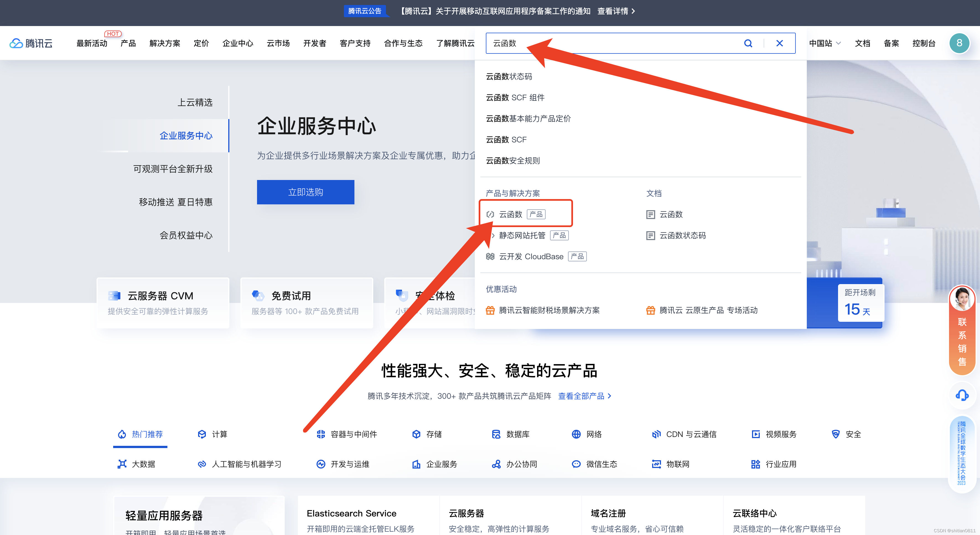Image resolution: width=980 pixels, height=535 pixels.
Task: Click the gift icon for 腾讯云智能财税场景解决方案
Action: tap(490, 310)
